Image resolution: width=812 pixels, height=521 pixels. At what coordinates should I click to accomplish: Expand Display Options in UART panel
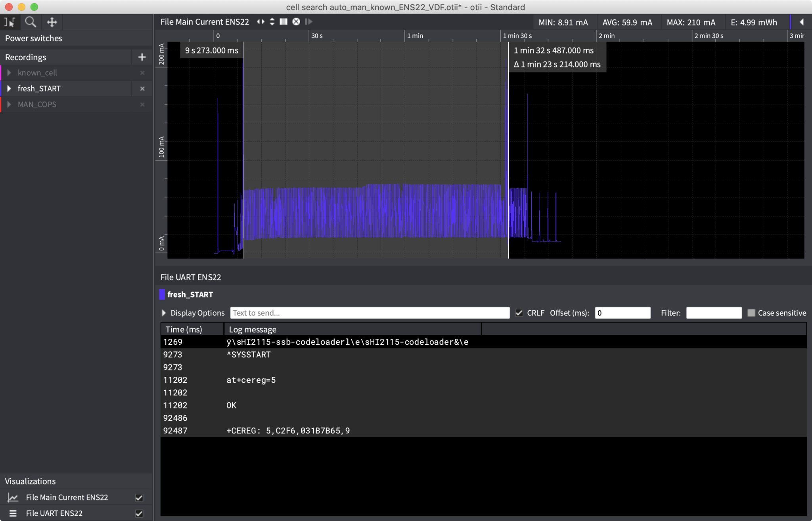click(164, 313)
